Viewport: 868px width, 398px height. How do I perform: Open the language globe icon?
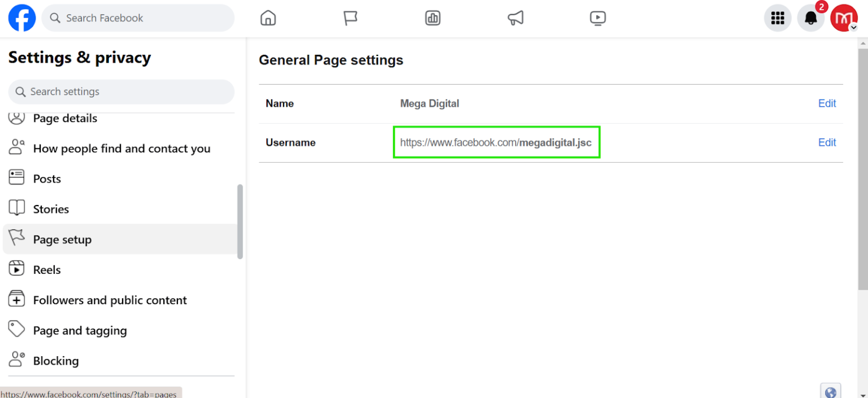pos(831,391)
